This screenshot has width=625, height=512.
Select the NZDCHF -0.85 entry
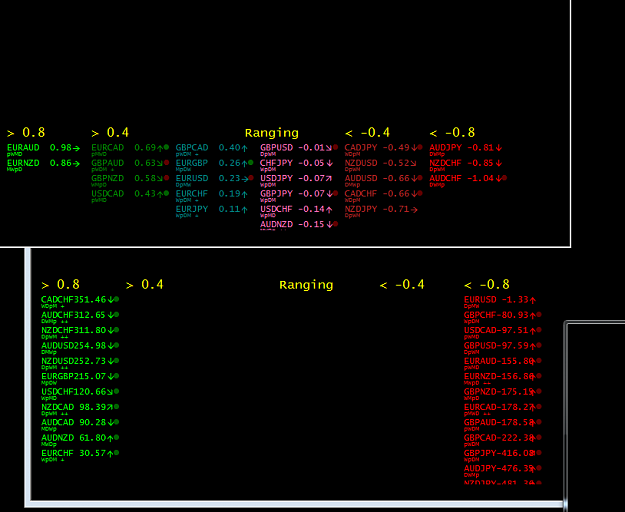coord(466,163)
